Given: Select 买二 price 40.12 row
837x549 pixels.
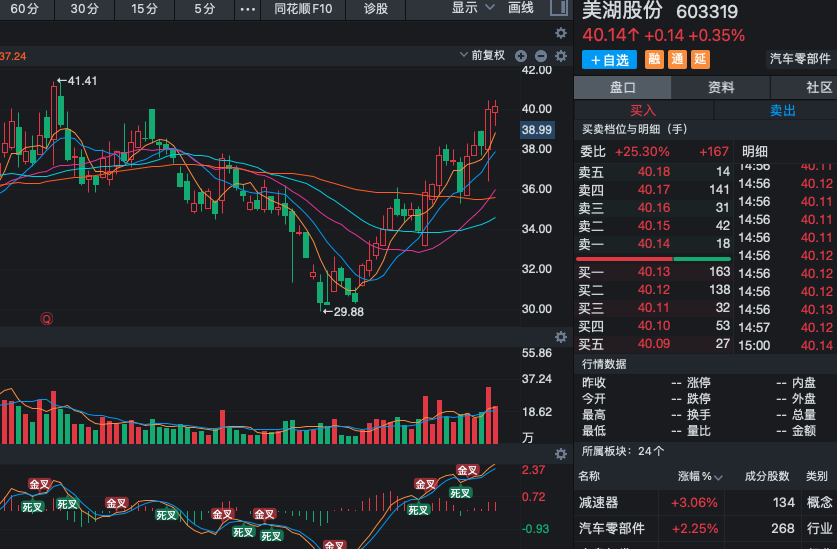Looking at the screenshot, I should 654,290.
